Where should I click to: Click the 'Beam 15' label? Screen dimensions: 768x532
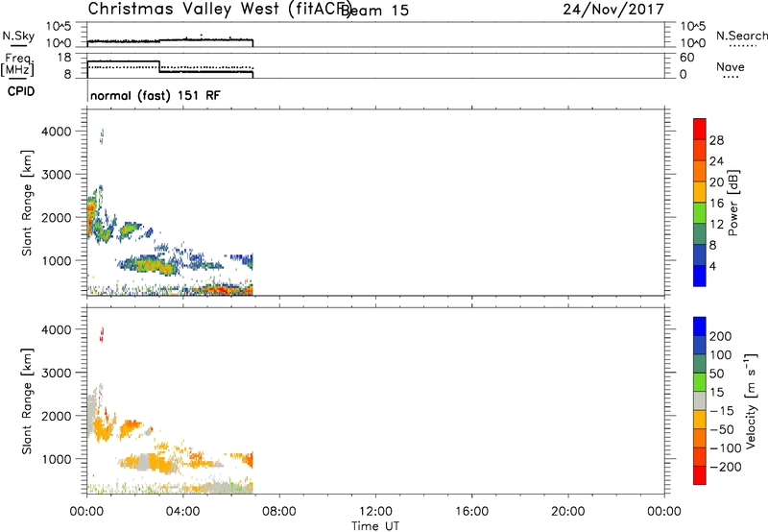[x=374, y=11]
